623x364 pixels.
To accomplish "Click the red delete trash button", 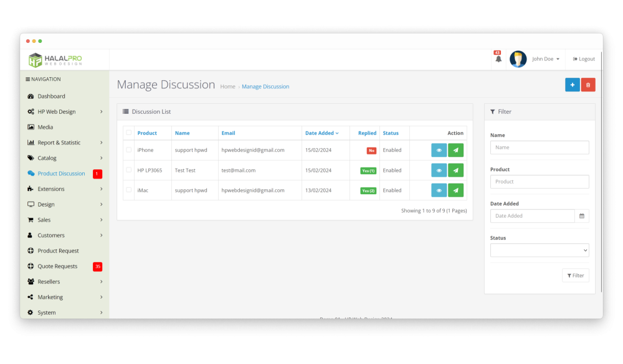I will (588, 85).
